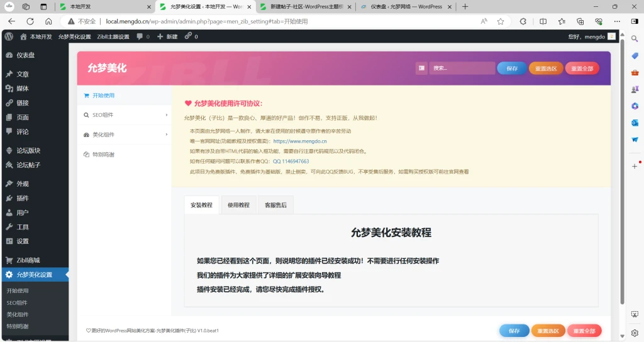Viewport: 644px width, 342px height.
Task: Open 仪表盘 in the sidebar
Action: (35, 55)
